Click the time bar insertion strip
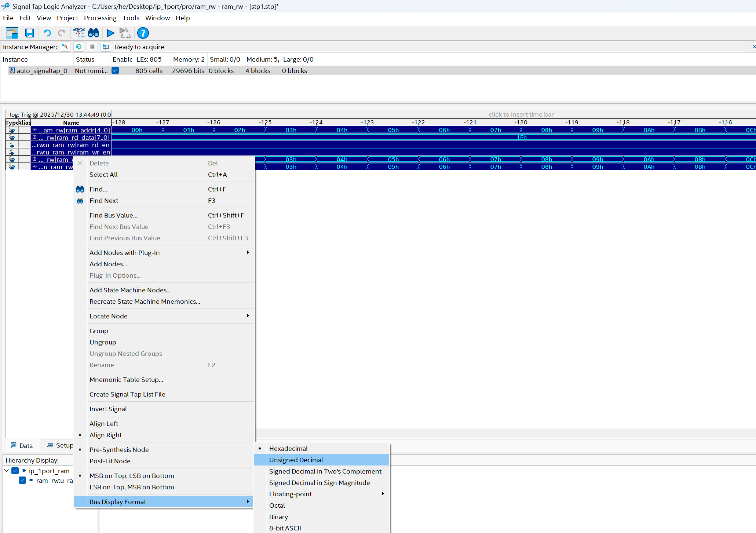This screenshot has height=533, width=756. 521,114
